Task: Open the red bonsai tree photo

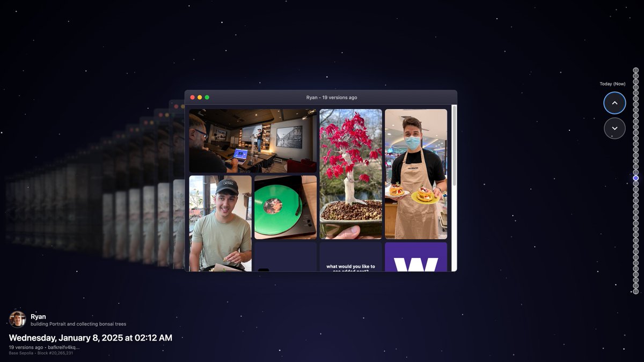Action: [x=351, y=174]
